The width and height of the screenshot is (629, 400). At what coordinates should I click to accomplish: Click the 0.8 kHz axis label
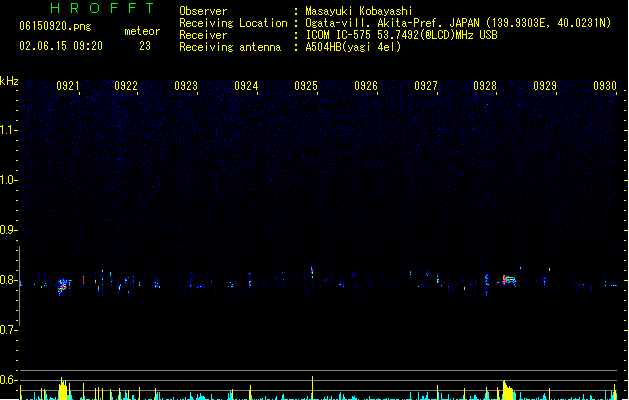click(x=8, y=280)
